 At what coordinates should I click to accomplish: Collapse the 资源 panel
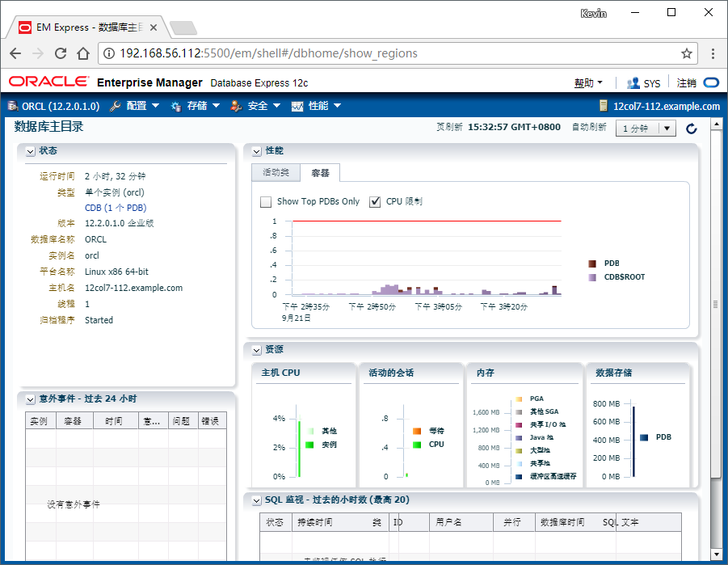point(257,350)
